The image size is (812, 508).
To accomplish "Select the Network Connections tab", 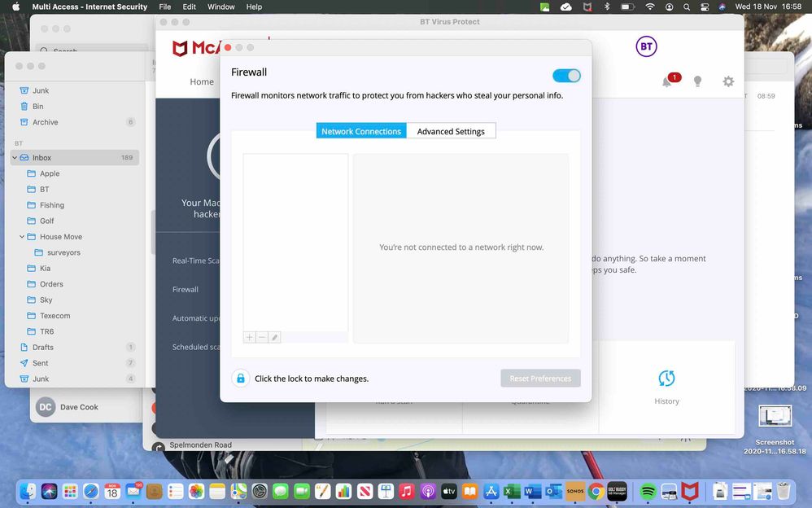I will 361,131.
